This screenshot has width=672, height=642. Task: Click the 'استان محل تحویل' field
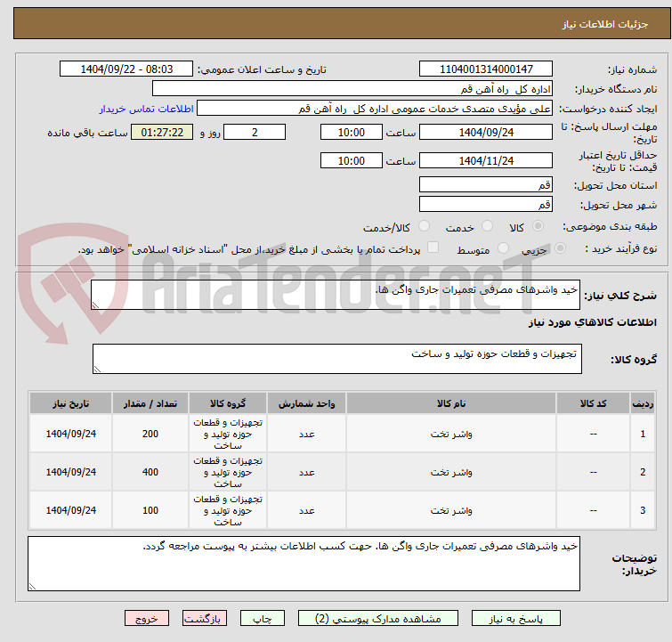point(485,185)
